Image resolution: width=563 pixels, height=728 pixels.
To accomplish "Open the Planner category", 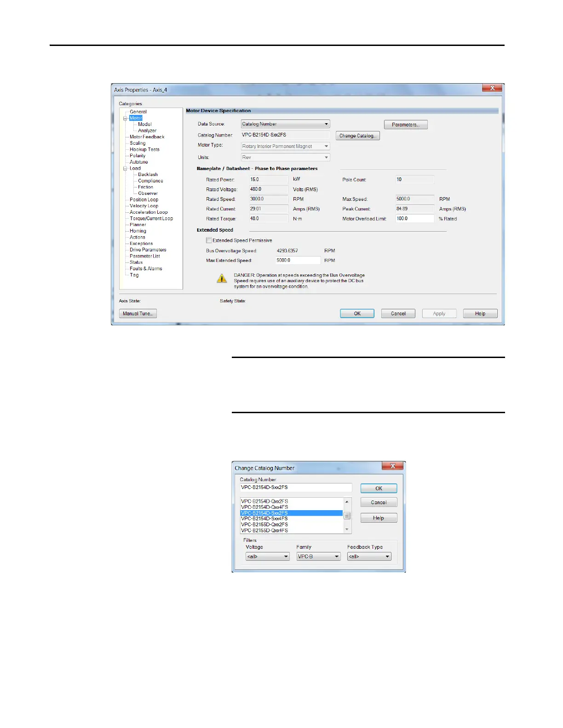I will click(138, 225).
